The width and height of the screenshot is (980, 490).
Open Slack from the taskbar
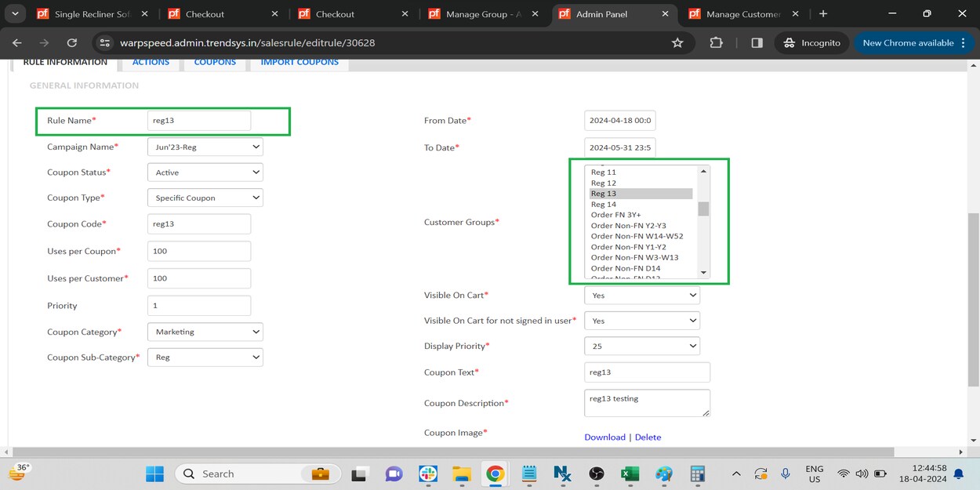pyautogui.click(x=427, y=474)
